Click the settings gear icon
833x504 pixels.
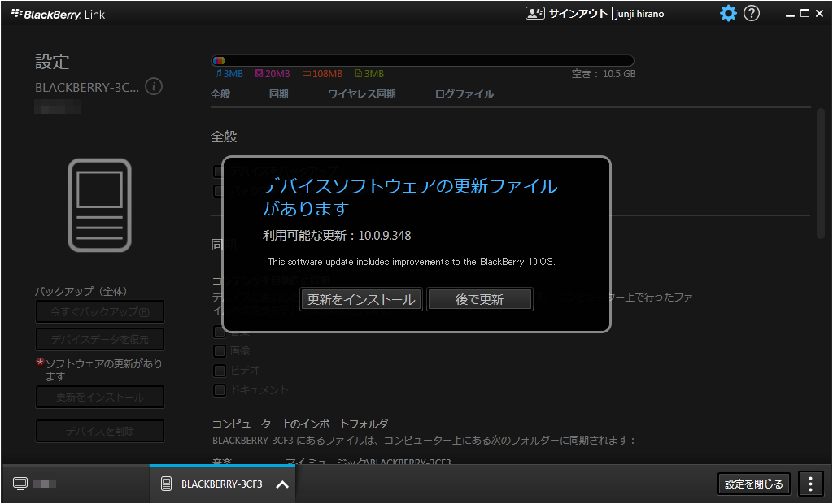click(728, 14)
